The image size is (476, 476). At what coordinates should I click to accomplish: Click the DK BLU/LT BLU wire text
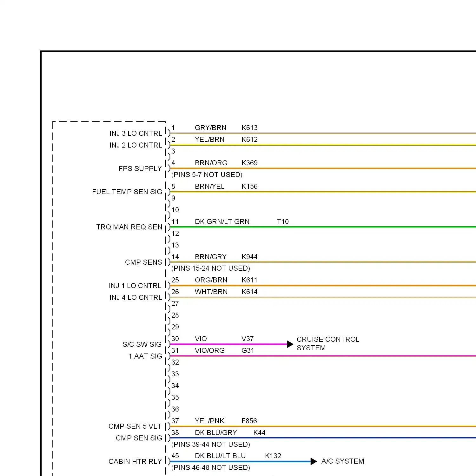point(220,456)
